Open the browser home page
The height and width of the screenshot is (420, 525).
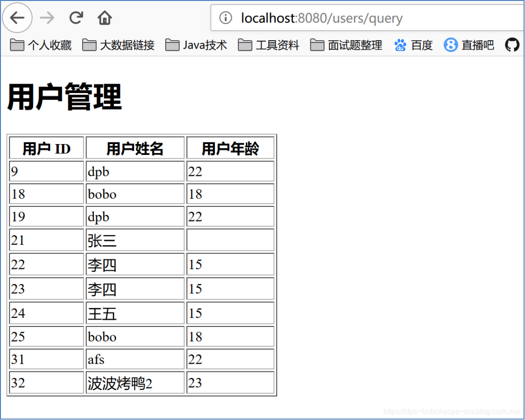click(x=104, y=18)
